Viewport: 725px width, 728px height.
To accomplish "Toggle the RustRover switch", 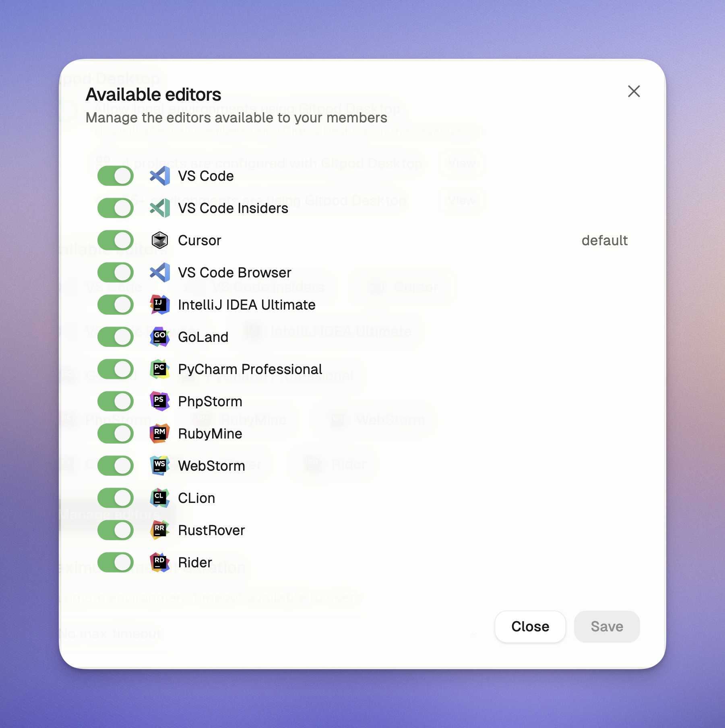I will pyautogui.click(x=116, y=530).
